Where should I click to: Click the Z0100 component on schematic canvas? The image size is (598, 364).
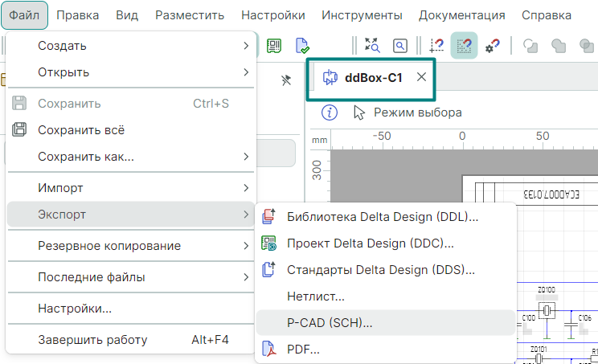pyautogui.click(x=547, y=310)
